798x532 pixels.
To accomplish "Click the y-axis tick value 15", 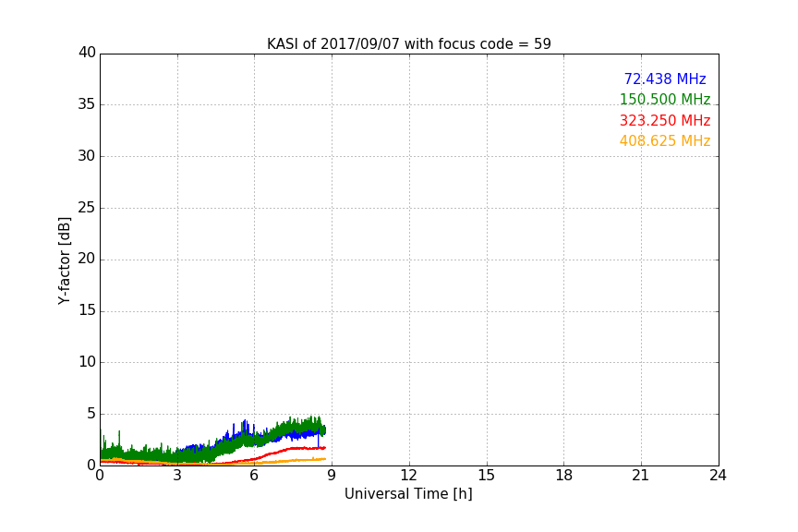I will pos(87,310).
